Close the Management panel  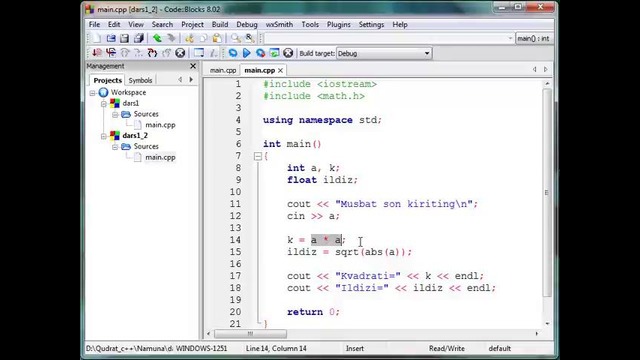(193, 66)
